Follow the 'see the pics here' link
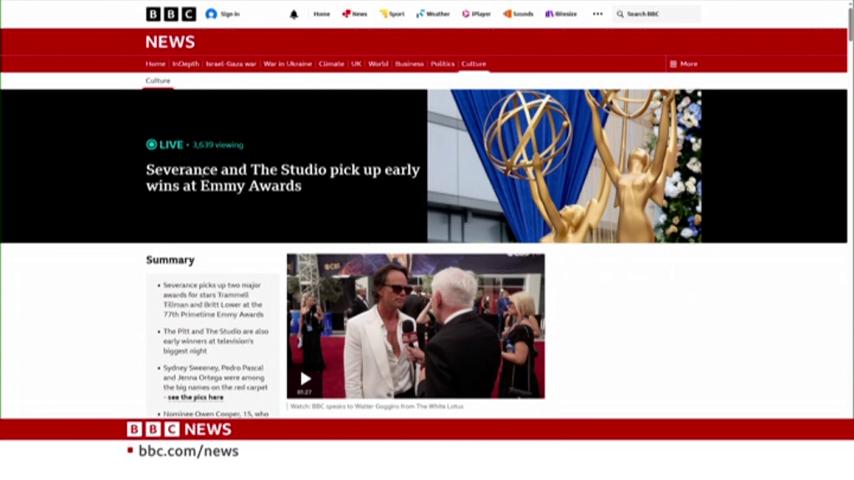854x480 pixels. tap(196, 397)
